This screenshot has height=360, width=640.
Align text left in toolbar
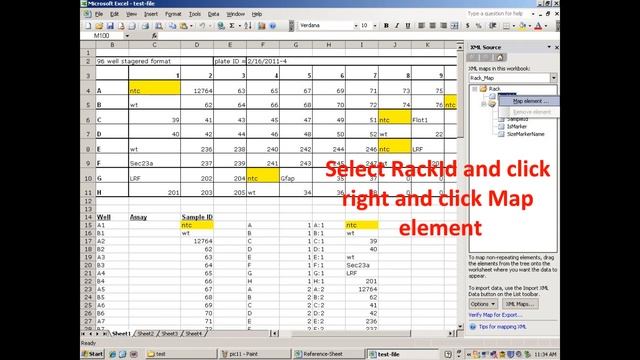pos(422,26)
